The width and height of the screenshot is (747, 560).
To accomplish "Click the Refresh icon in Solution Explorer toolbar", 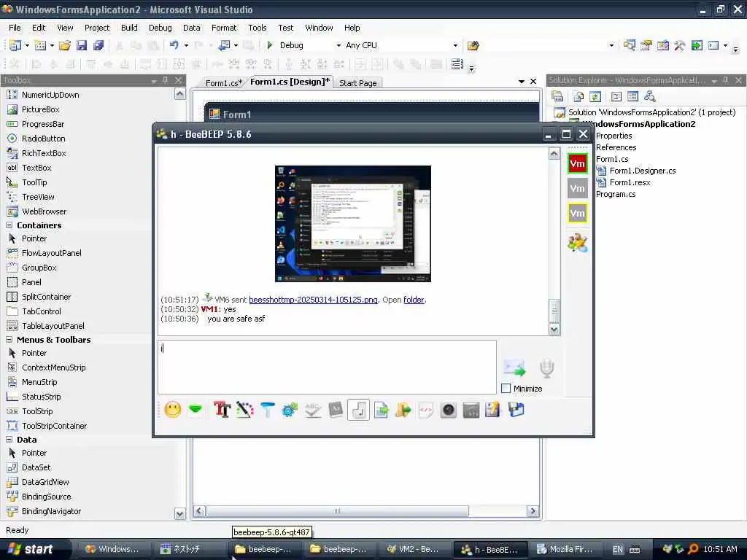I will pyautogui.click(x=595, y=97).
